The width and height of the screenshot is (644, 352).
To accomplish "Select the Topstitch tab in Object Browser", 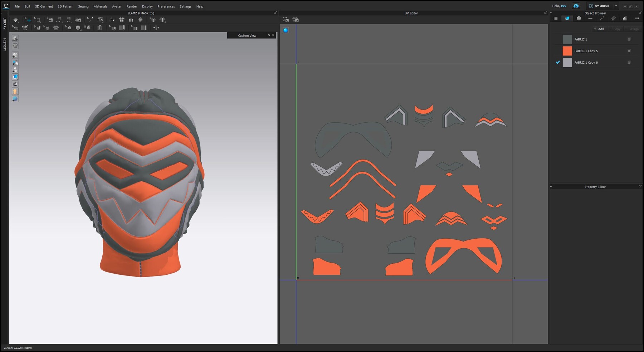I will [x=602, y=18].
